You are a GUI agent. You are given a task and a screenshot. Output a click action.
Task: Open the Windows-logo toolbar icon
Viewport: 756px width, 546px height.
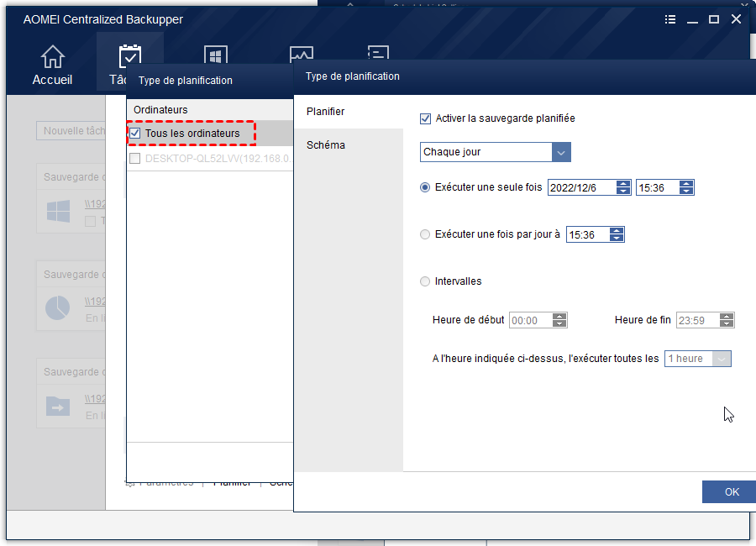[216, 55]
